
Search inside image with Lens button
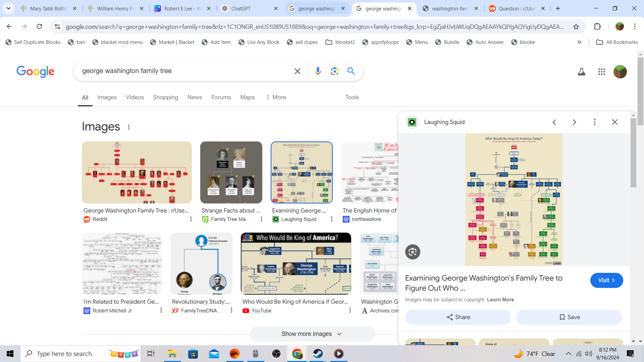(413, 252)
